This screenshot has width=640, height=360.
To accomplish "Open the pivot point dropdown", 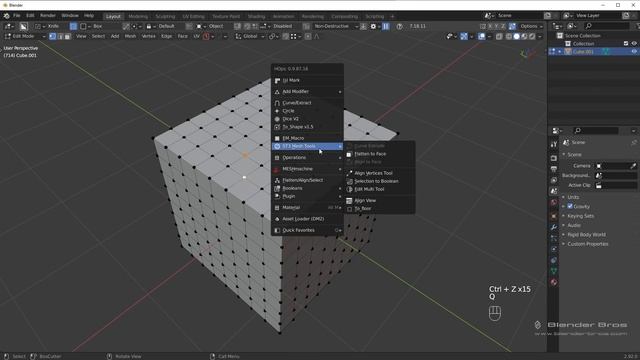I will coord(273,36).
